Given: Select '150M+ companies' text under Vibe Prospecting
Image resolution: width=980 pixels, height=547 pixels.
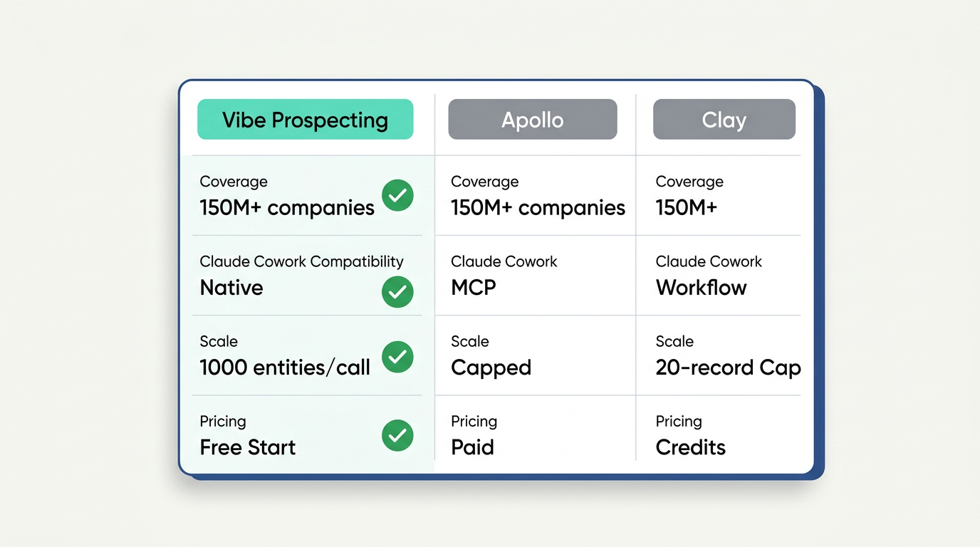Looking at the screenshot, I should (x=287, y=208).
